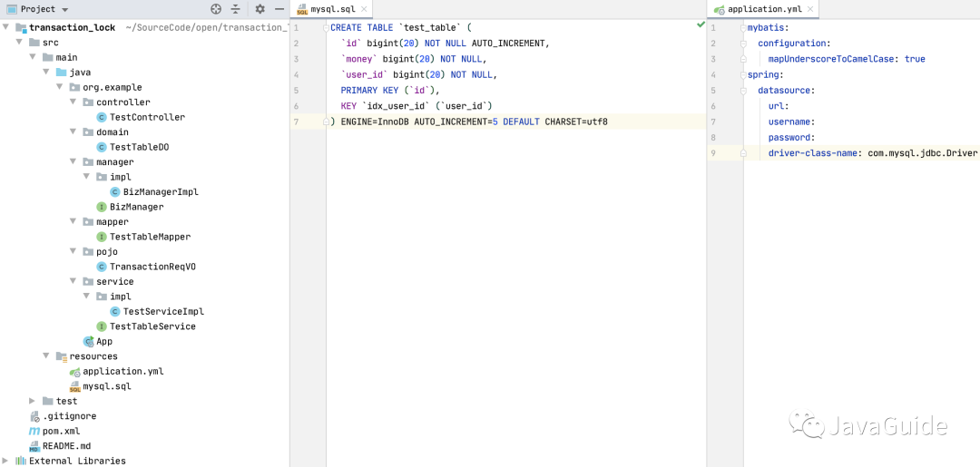Click fold toggle beside configuration: line
The width and height of the screenshot is (980, 467).
tap(744, 44)
